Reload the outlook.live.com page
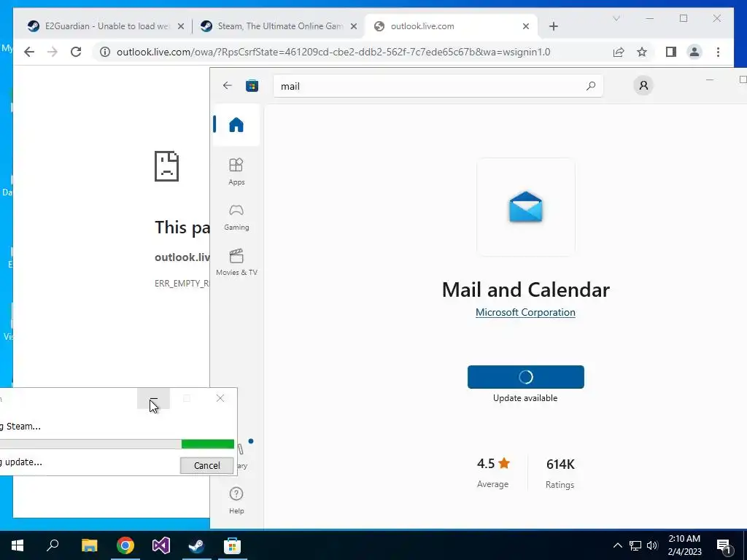The width and height of the screenshot is (747, 560). (x=76, y=52)
